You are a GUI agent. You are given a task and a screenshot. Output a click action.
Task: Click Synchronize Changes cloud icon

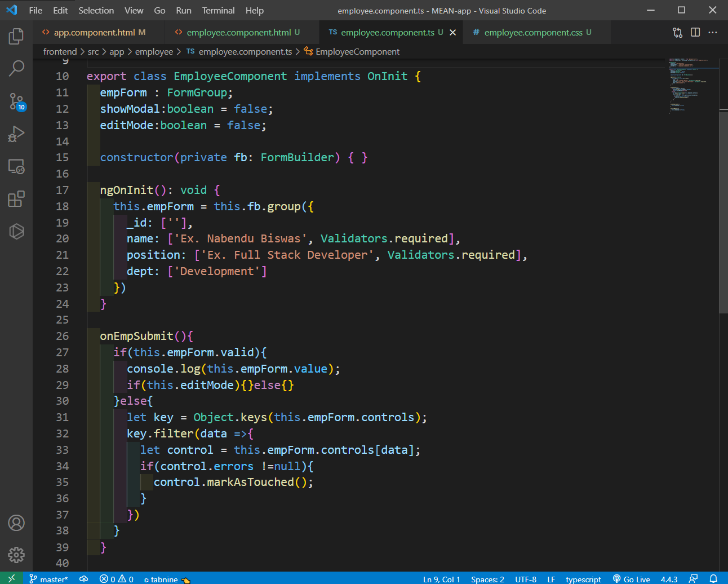click(83, 579)
